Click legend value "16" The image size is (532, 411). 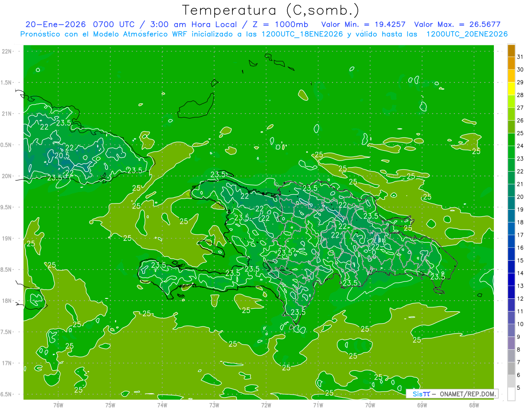click(520, 248)
